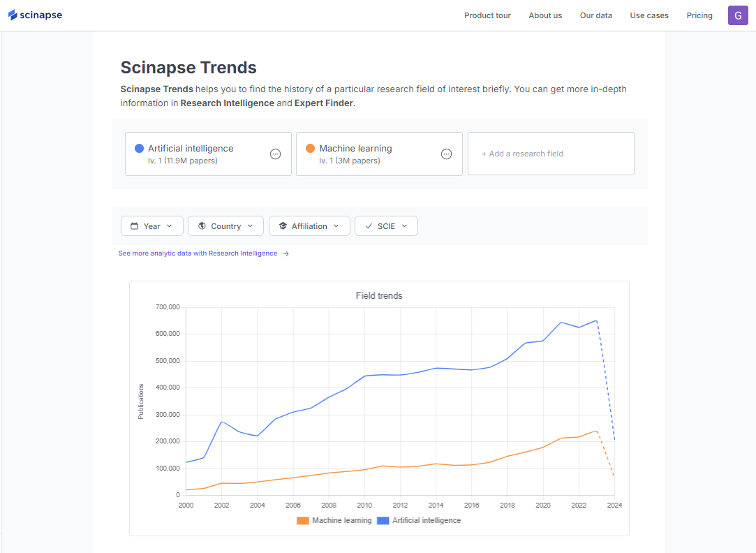This screenshot has height=553, width=756.
Task: Click the 700,000 y-axis label
Action: point(168,307)
